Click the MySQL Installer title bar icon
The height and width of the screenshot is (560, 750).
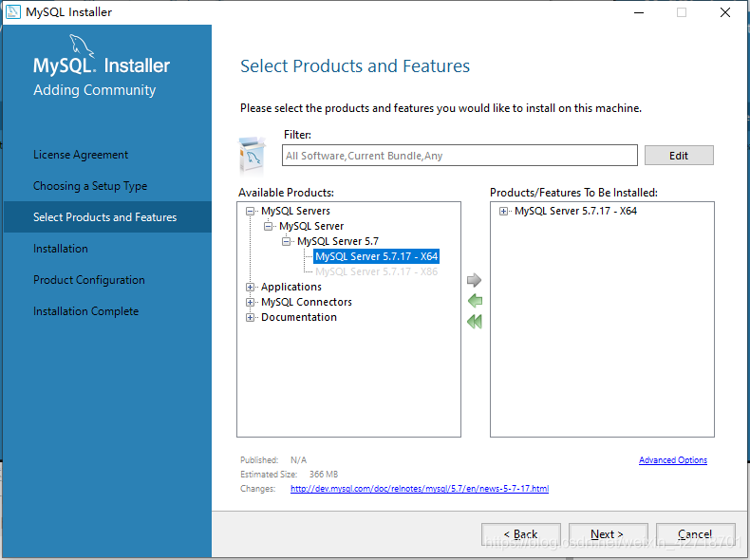(x=13, y=12)
